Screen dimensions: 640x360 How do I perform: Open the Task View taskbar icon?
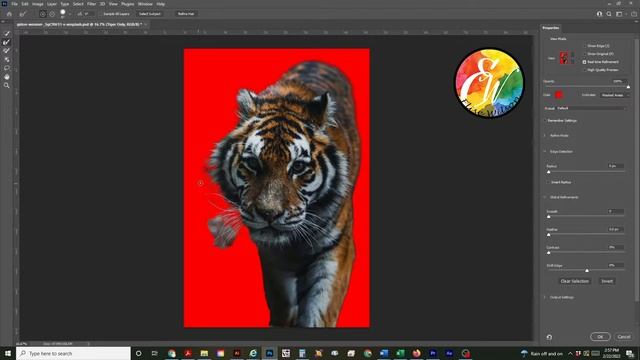coord(155,353)
